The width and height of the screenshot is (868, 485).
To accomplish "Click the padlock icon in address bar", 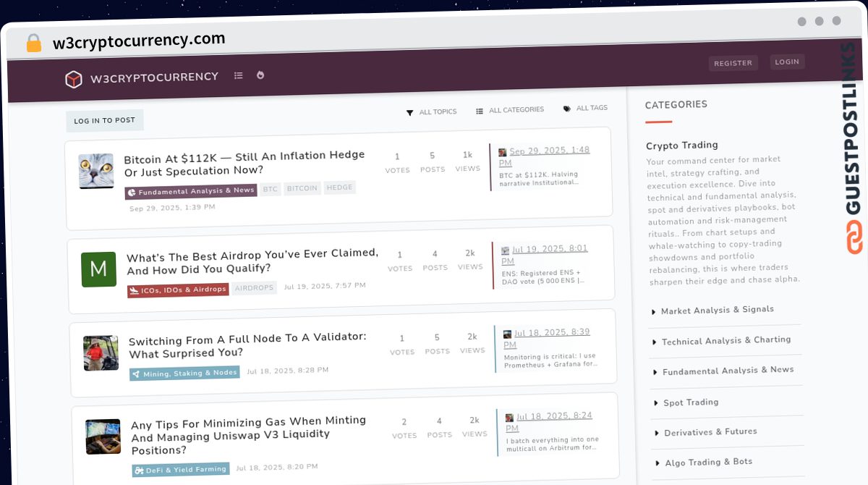I will [x=33, y=43].
